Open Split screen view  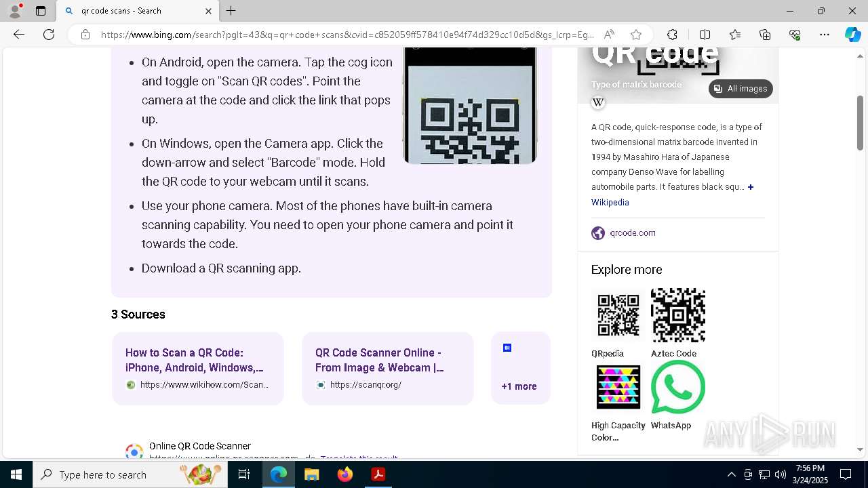tap(705, 35)
